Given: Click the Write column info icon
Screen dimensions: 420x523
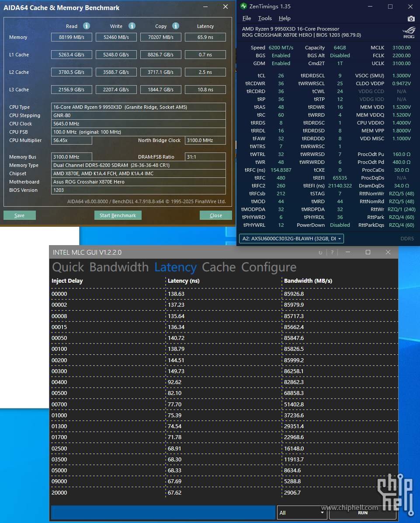Looking at the screenshot, I should (x=132, y=26).
